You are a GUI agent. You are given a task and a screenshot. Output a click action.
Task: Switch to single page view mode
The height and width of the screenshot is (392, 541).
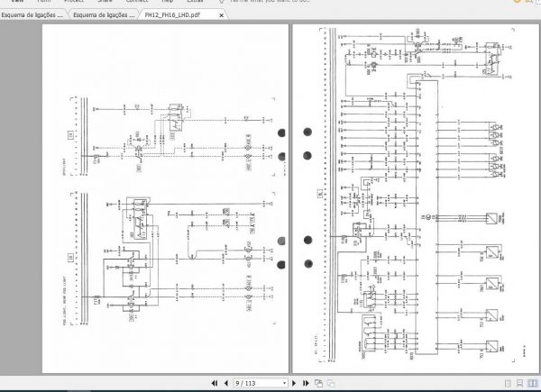508,383
